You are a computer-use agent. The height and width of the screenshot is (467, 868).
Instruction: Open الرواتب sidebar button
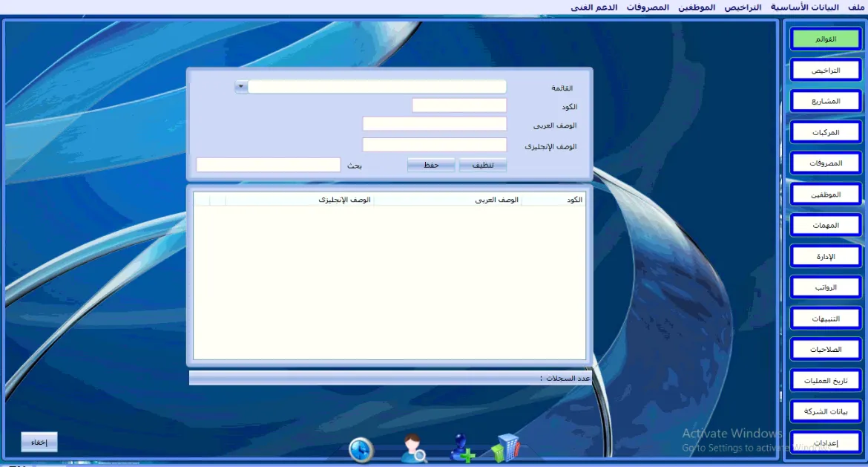click(x=826, y=287)
